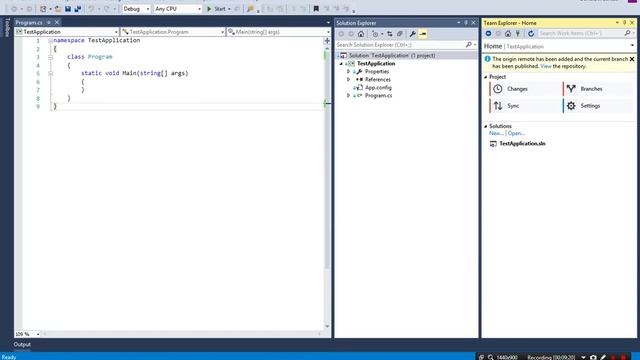Click the Solution Explorer Home icon
This screenshot has width=640, height=360.
click(x=361, y=34)
